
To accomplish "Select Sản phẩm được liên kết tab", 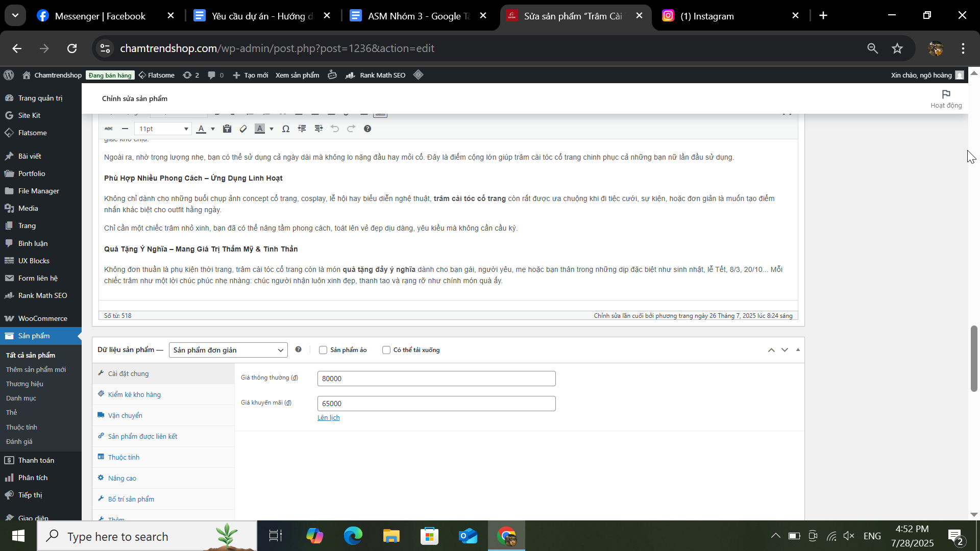I will click(163, 436).
